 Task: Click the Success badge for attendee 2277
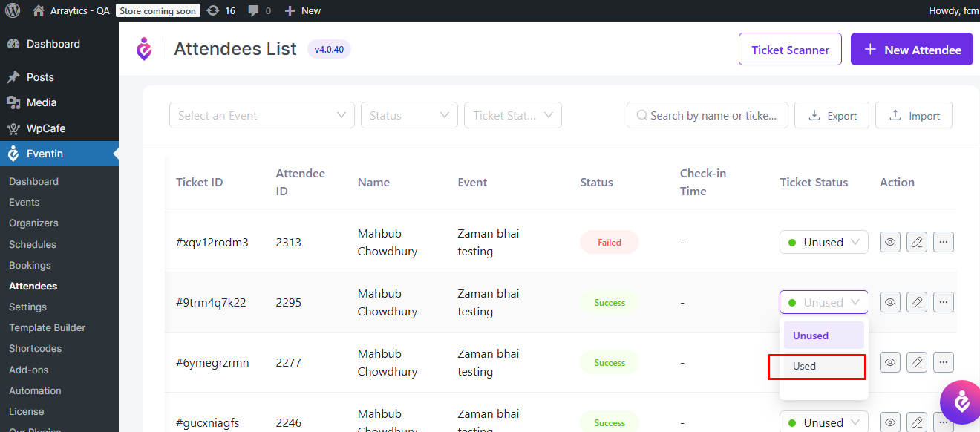[x=610, y=362]
